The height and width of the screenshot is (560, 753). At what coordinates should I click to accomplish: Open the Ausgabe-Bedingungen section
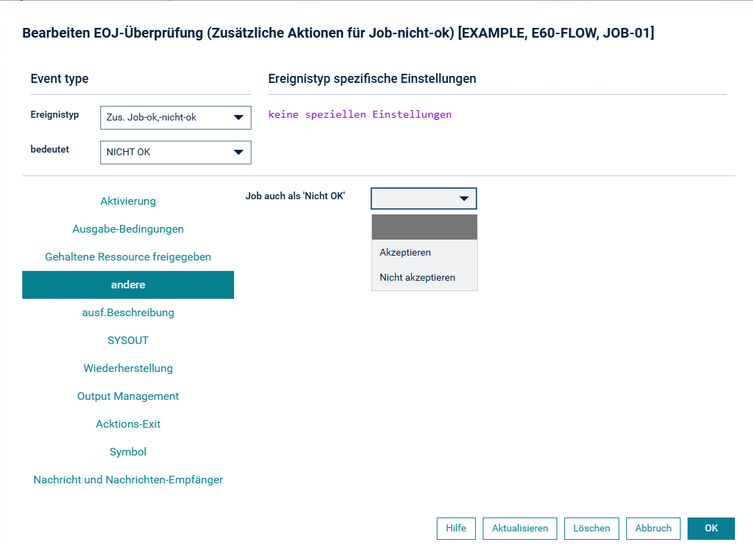point(128,229)
